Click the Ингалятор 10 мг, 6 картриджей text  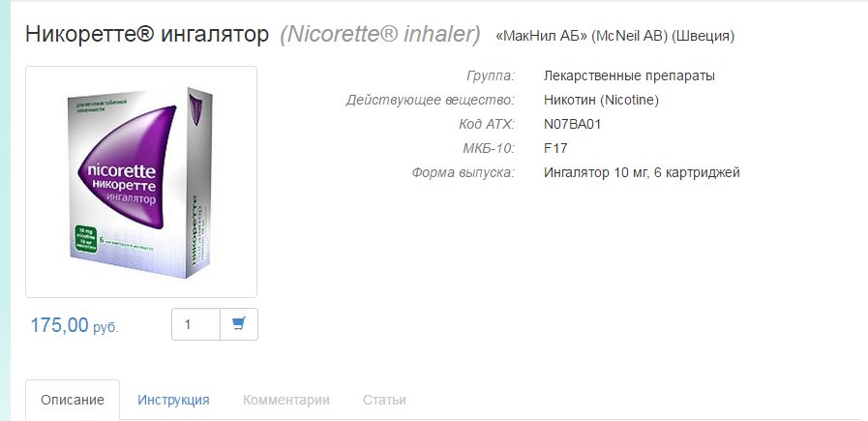[x=643, y=173]
